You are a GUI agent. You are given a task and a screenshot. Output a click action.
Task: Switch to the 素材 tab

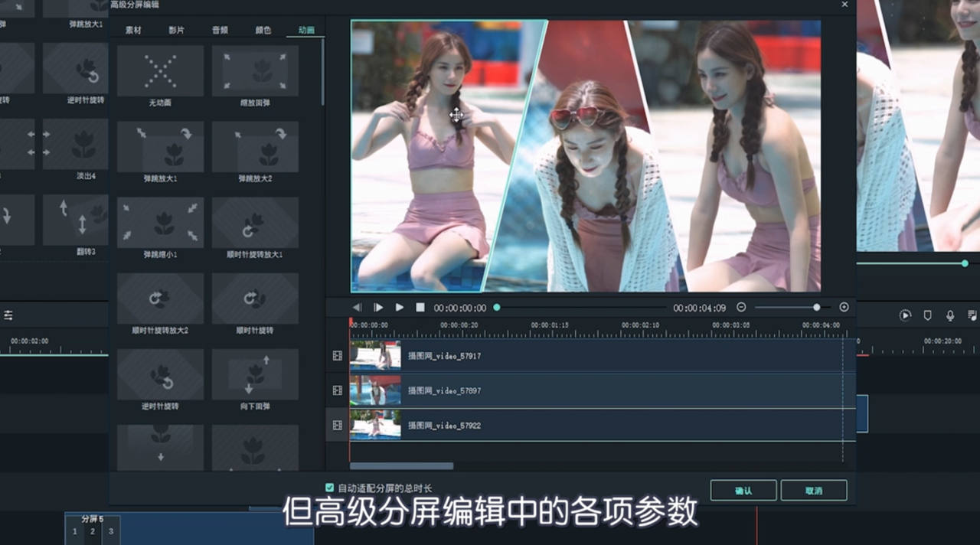click(132, 30)
